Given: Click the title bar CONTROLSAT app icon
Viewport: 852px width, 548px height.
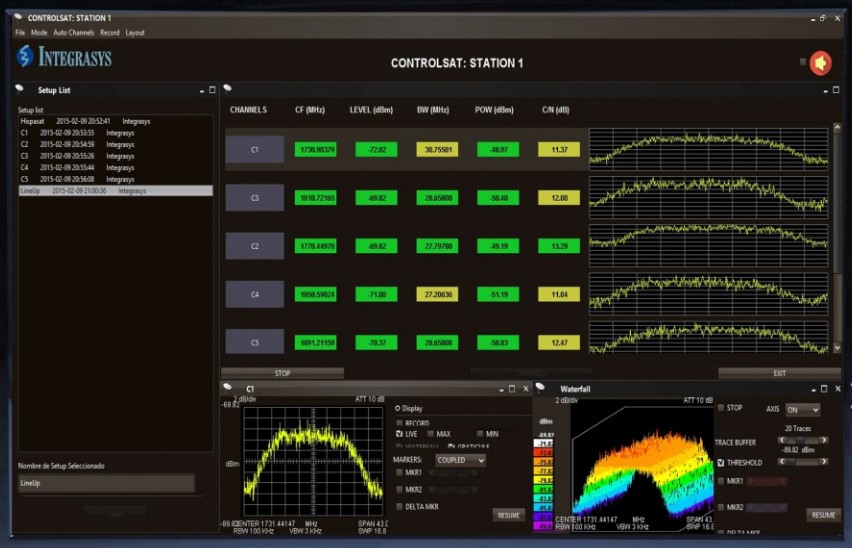Looking at the screenshot, I should click(x=18, y=17).
